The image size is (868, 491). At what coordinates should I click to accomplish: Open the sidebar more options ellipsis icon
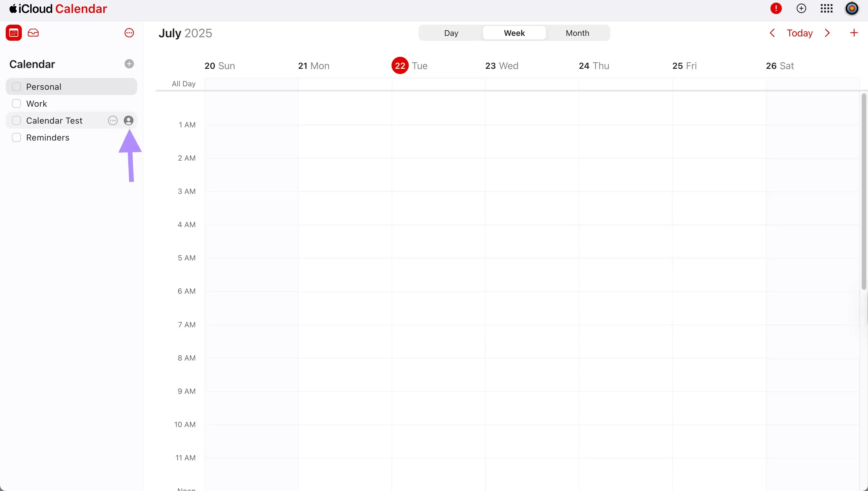(x=129, y=32)
